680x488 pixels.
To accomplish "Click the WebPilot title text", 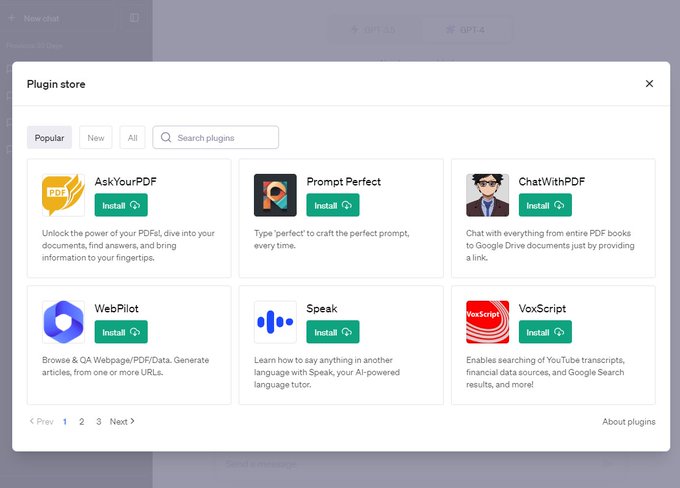I will tap(117, 308).
